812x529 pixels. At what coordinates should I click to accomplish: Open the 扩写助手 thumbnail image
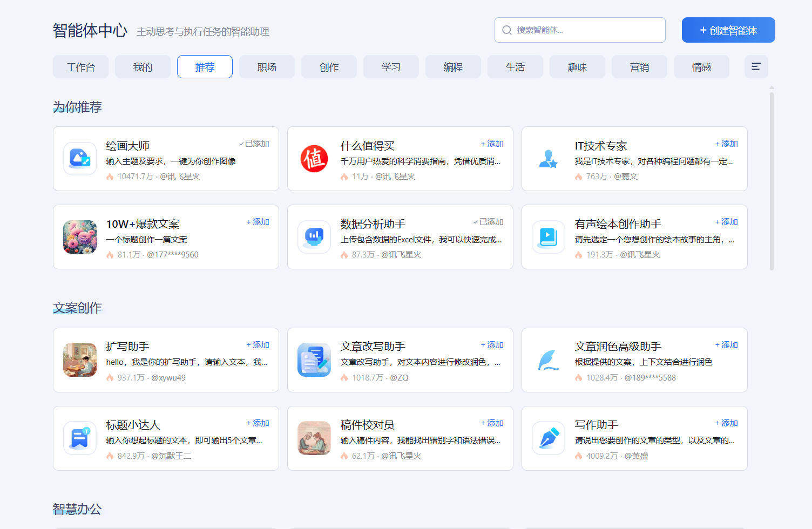point(80,360)
